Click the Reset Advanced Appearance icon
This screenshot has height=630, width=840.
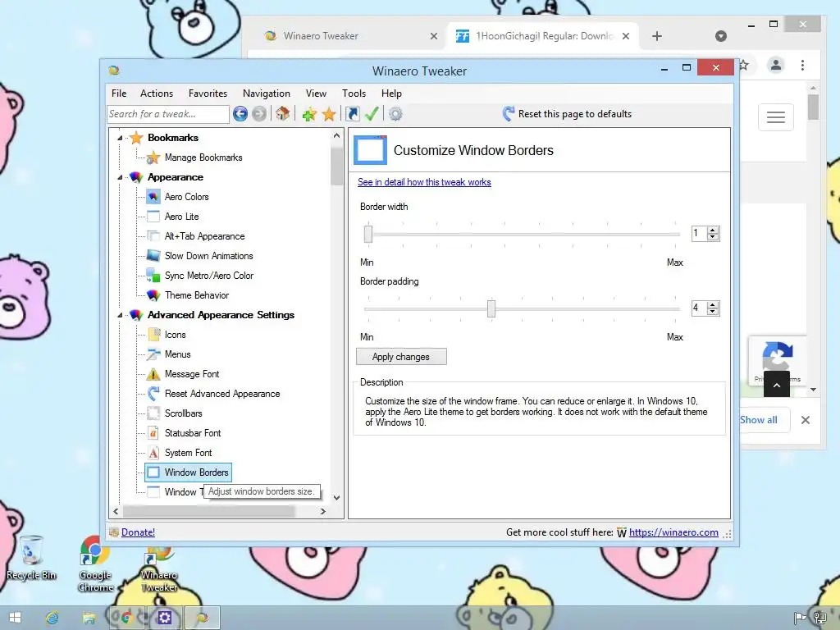[153, 394]
